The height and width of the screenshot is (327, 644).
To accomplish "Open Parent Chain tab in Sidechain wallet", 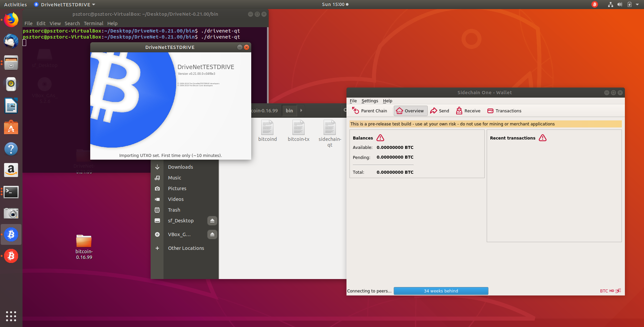I will coord(369,111).
